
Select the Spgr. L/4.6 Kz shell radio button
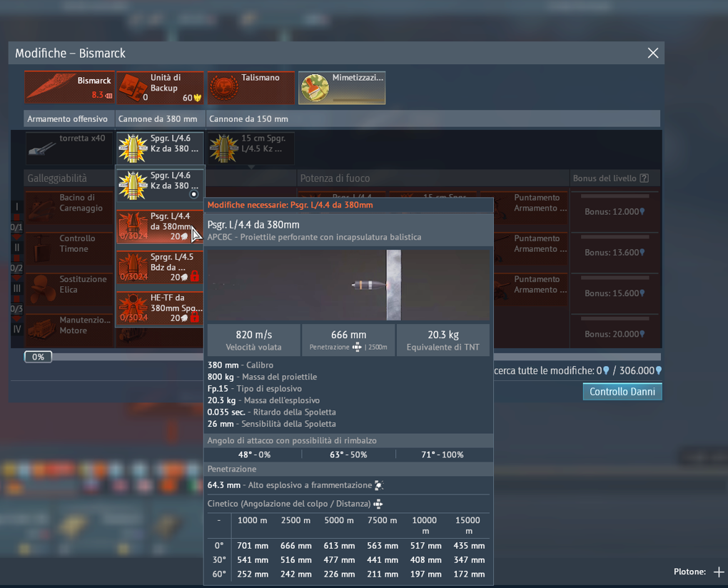point(193,194)
